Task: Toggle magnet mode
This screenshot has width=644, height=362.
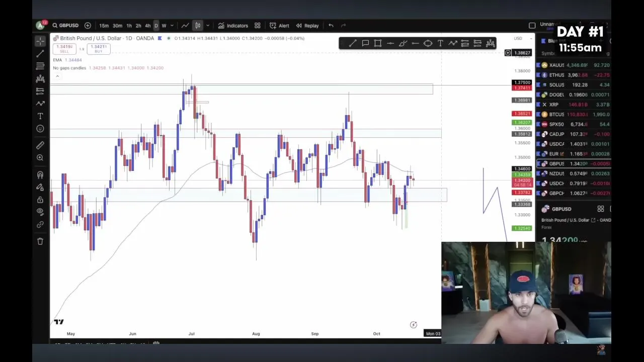Action: [40, 174]
